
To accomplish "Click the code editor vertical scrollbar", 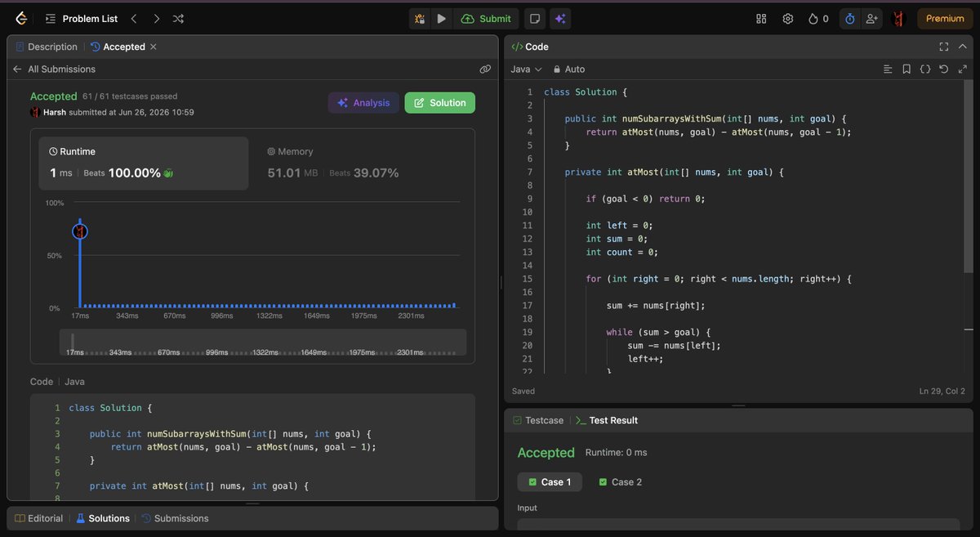I will click(969, 177).
